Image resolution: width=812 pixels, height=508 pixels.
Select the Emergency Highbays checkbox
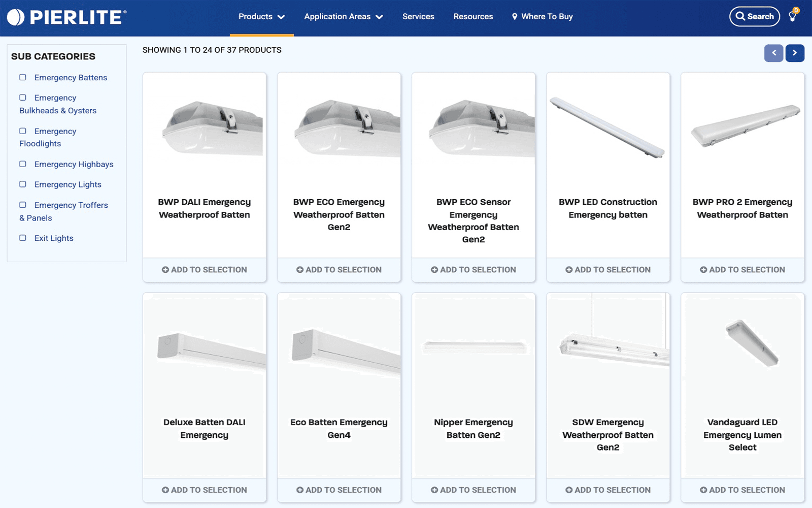(x=23, y=164)
